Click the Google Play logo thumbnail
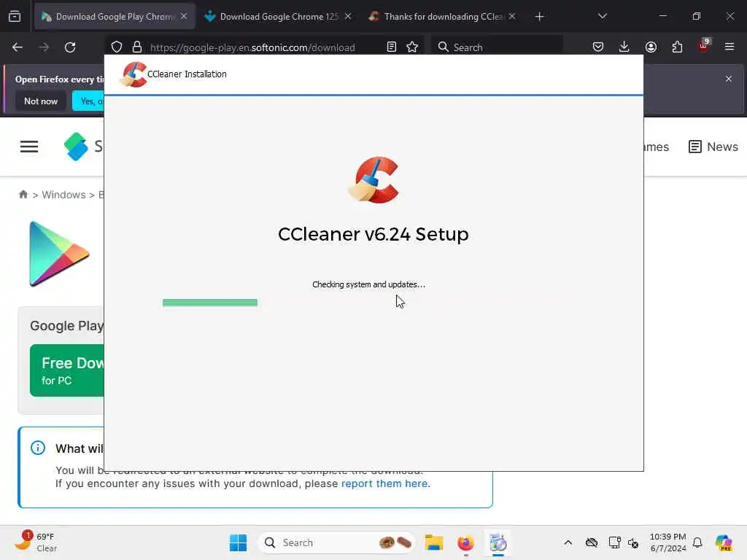Viewport: 747px width, 560px height. click(59, 253)
